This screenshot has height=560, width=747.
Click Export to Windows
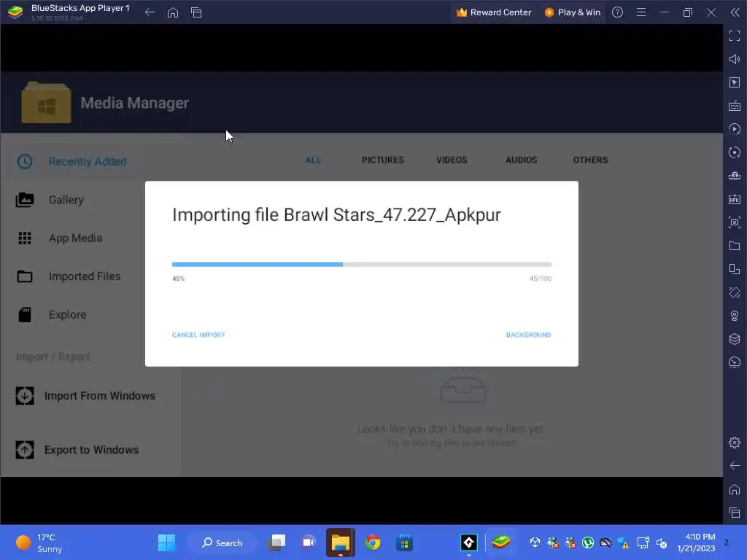(77, 450)
